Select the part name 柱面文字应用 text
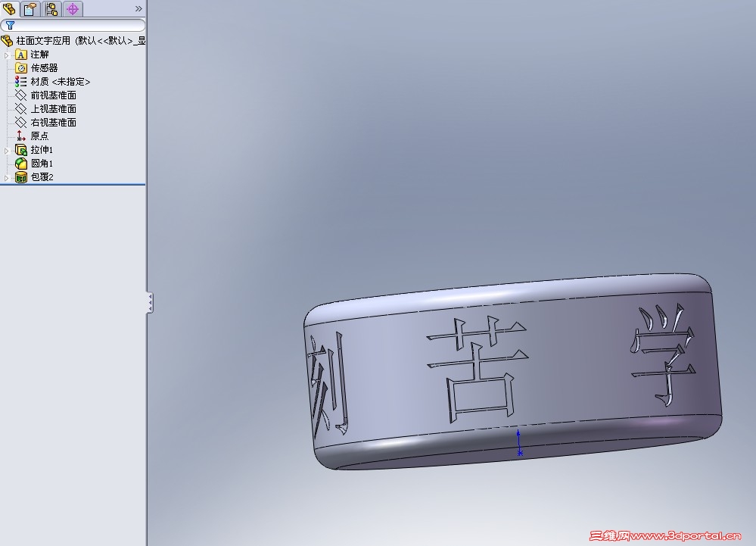Image resolution: width=756 pixels, height=546 pixels. tap(43, 41)
